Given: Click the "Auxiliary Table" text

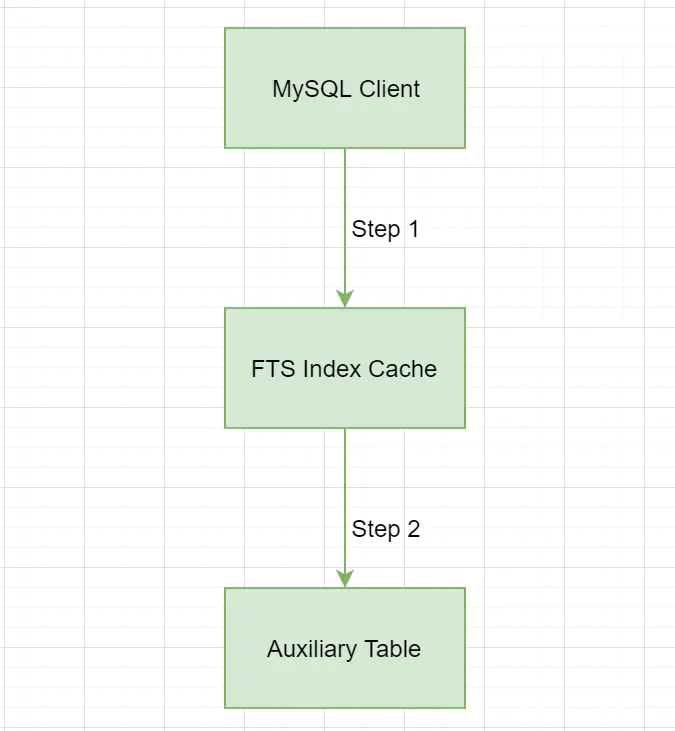Looking at the screenshot, I should pos(344,649).
